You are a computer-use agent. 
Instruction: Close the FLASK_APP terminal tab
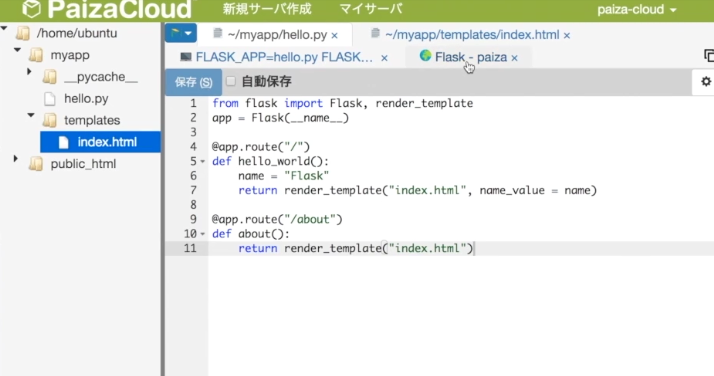point(384,58)
